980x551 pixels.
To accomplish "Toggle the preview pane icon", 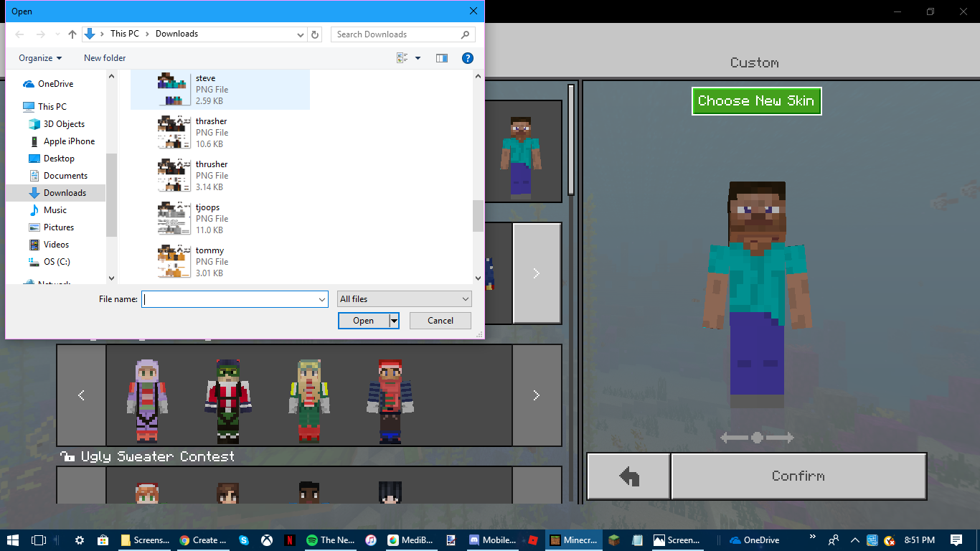I will pos(442,58).
